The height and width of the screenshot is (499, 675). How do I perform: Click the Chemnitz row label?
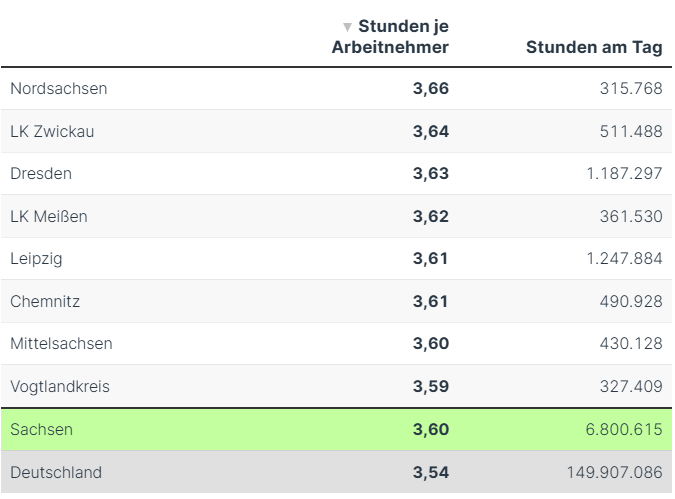coord(45,301)
